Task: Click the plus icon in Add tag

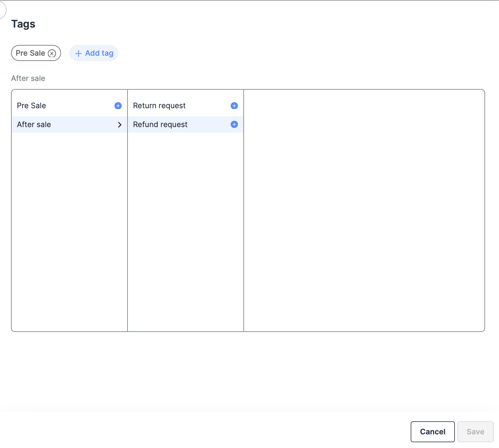Action: point(78,53)
